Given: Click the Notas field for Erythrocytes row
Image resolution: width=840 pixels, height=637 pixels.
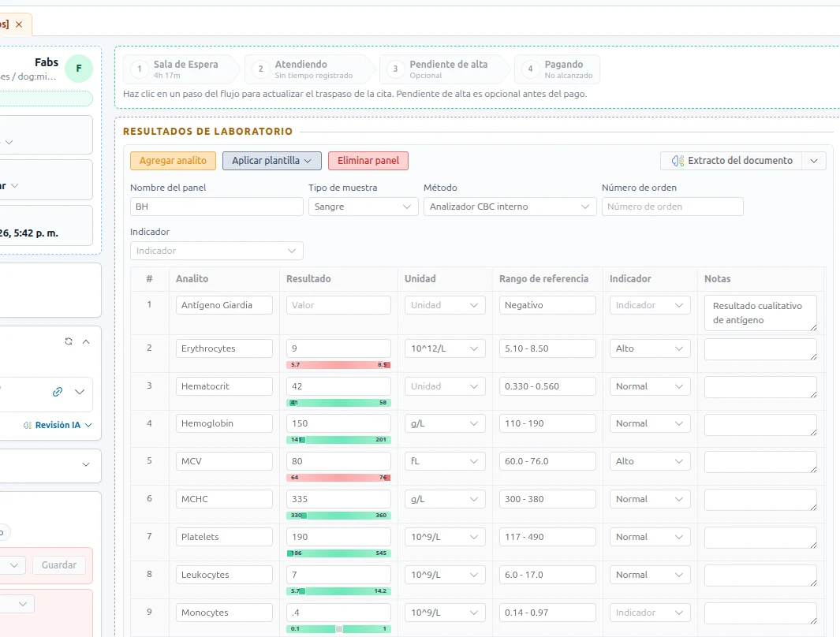Looking at the screenshot, I should pos(760,349).
